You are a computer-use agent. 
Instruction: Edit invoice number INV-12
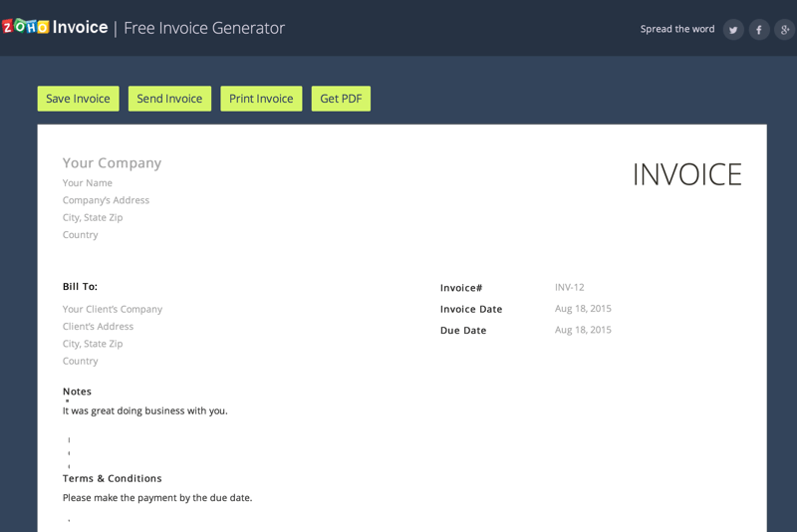click(x=569, y=287)
